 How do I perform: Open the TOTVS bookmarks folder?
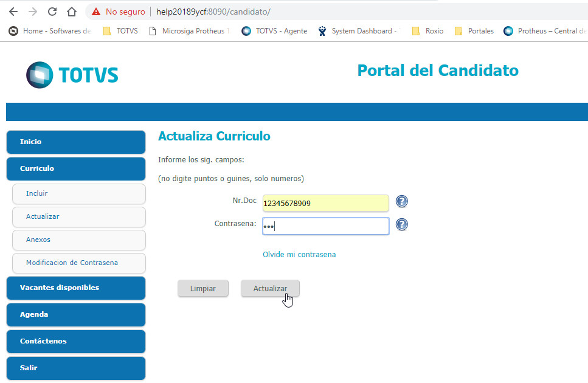click(x=121, y=31)
